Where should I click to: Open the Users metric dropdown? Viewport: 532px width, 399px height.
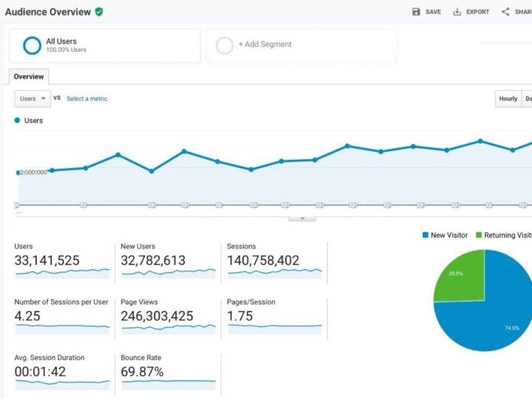coord(32,99)
